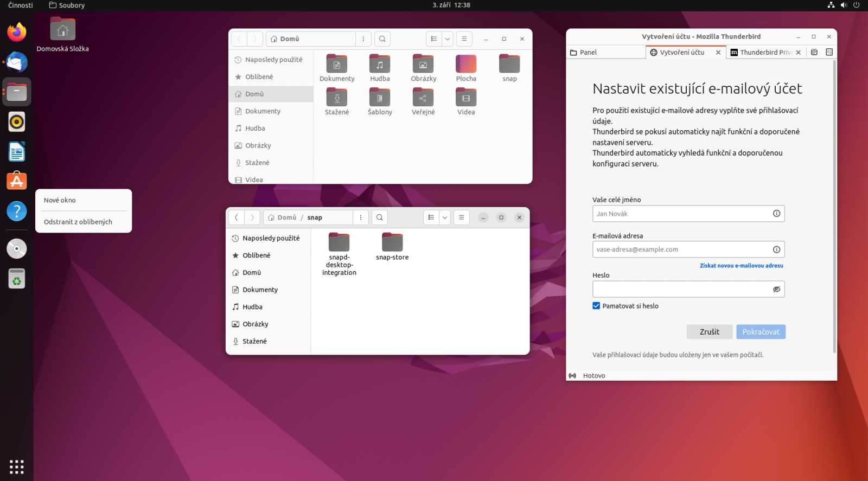Screen dimensions: 868x481
Task: Launch LibreOffice Writer from the dock
Action: (x=17, y=151)
